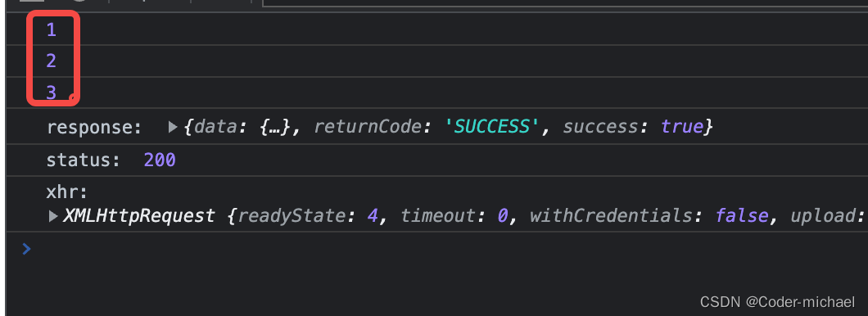Click the logged value 3
868x316 pixels.
point(52,93)
